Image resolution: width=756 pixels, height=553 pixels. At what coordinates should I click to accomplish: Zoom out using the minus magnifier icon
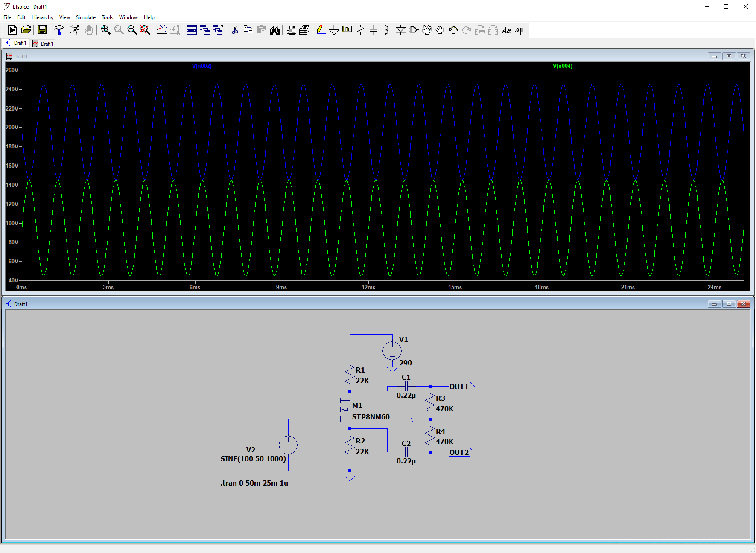(x=132, y=30)
